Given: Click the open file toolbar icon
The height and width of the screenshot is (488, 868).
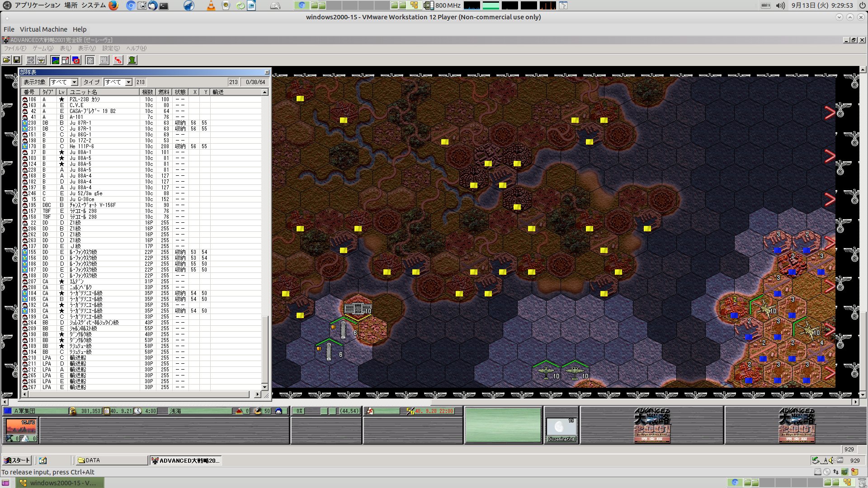Looking at the screenshot, I should click(x=6, y=60).
